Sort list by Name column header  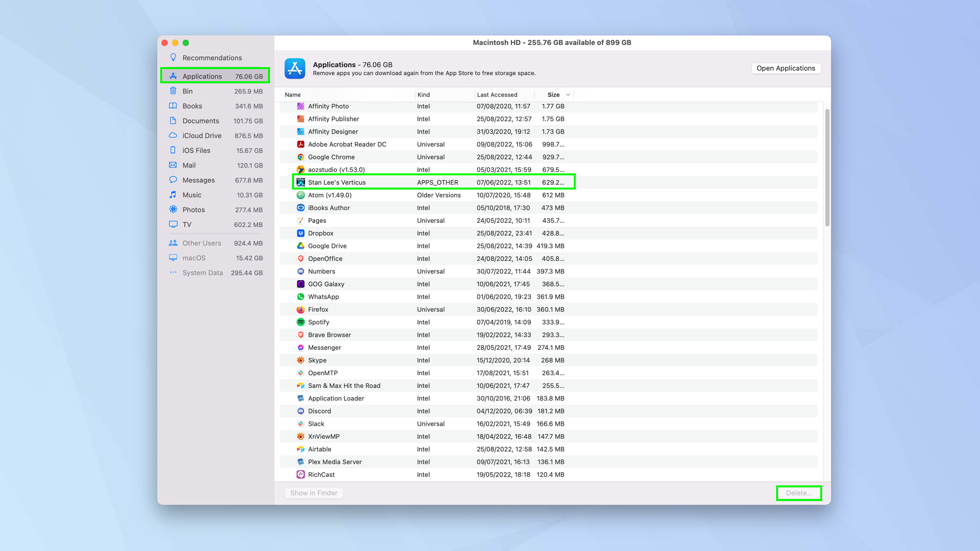(x=293, y=95)
